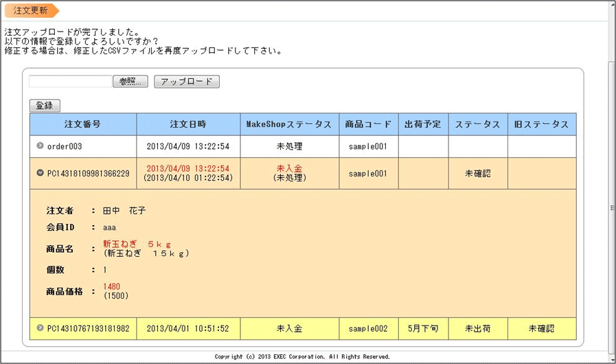The image size is (616, 364).
Task: Click the 商品名 label
Action: (x=60, y=249)
